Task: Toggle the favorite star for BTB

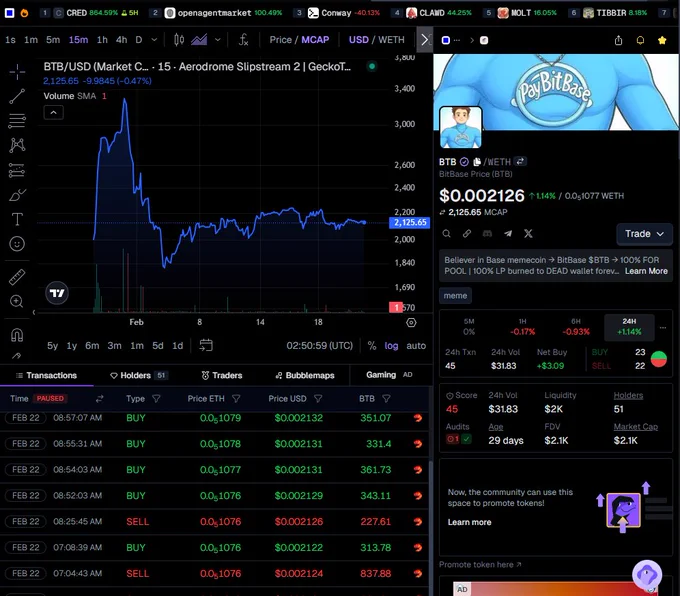Action: [662, 40]
